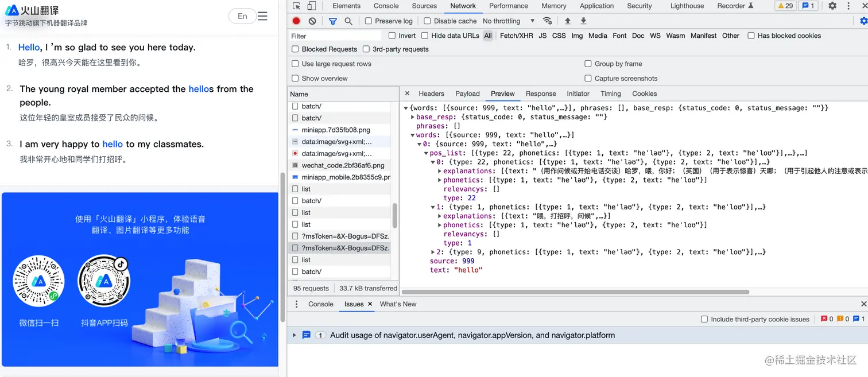Image resolution: width=868 pixels, height=377 pixels.
Task: Click the Name column header
Action: click(343, 94)
